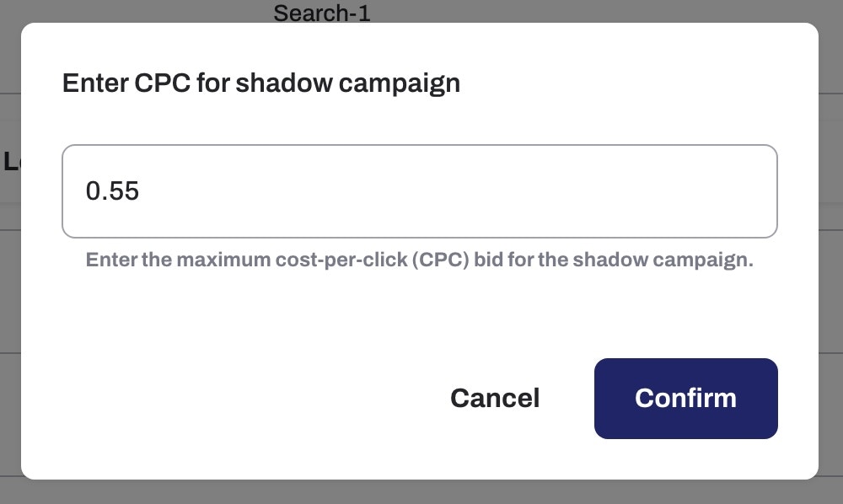Click the value 0.55 to edit it
Screen dimensions: 843x504
coord(114,190)
